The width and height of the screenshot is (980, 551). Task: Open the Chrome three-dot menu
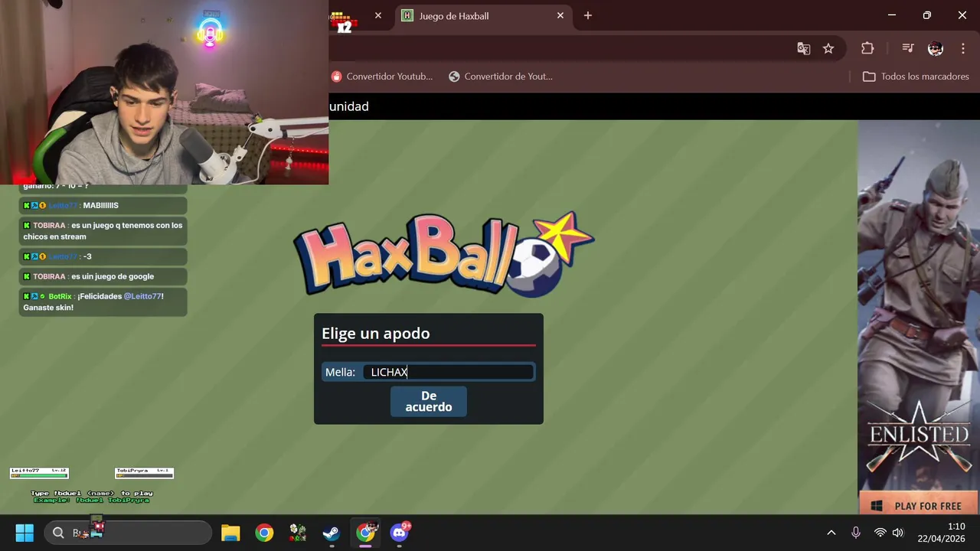click(963, 48)
